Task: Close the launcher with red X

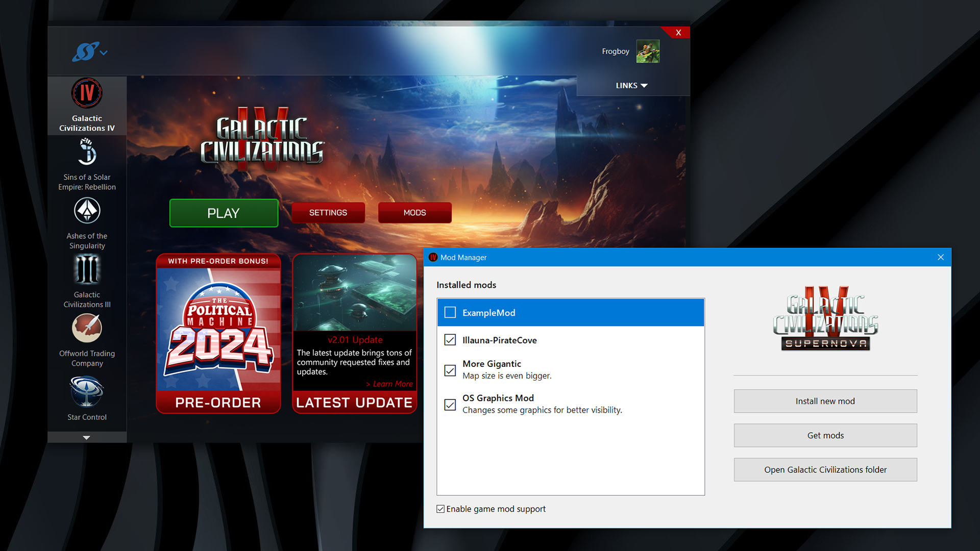Action: pos(678,33)
